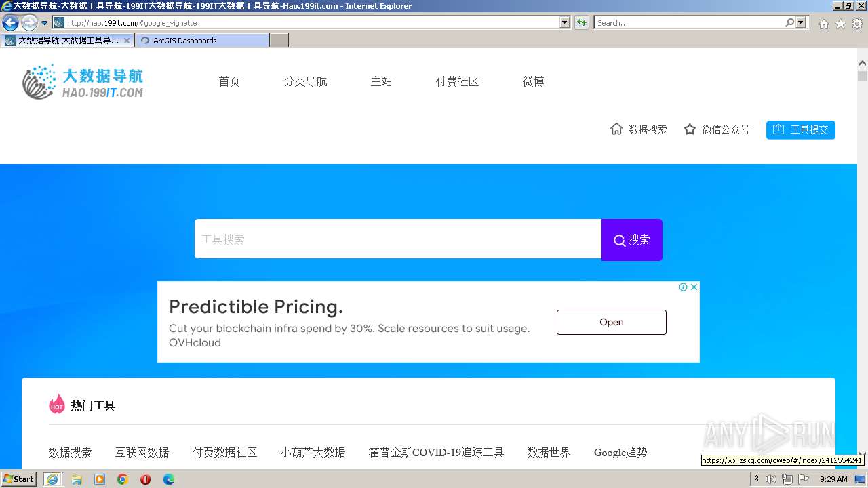The width and height of the screenshot is (868, 488).
Task: Open Favorites star icon
Action: pos(840,24)
